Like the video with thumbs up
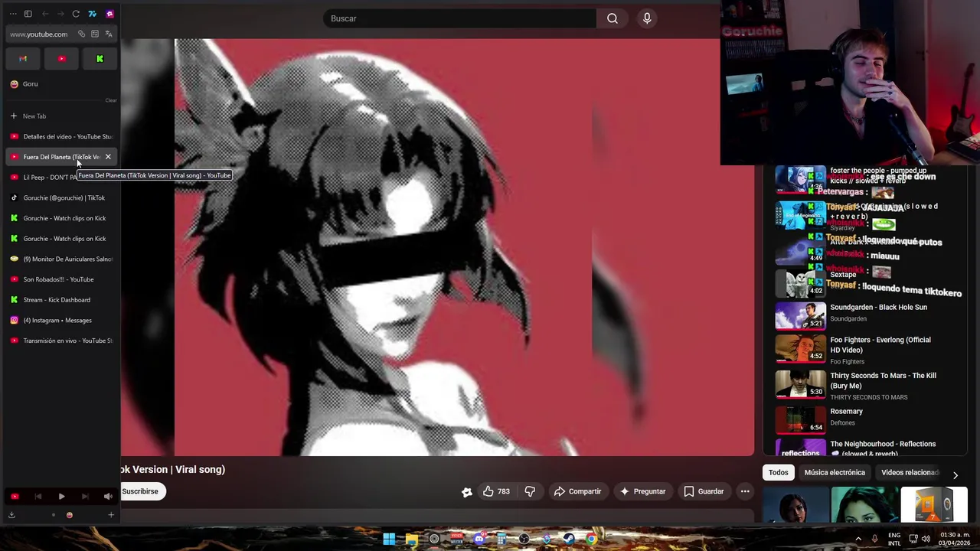The image size is (980, 551). coord(496,491)
